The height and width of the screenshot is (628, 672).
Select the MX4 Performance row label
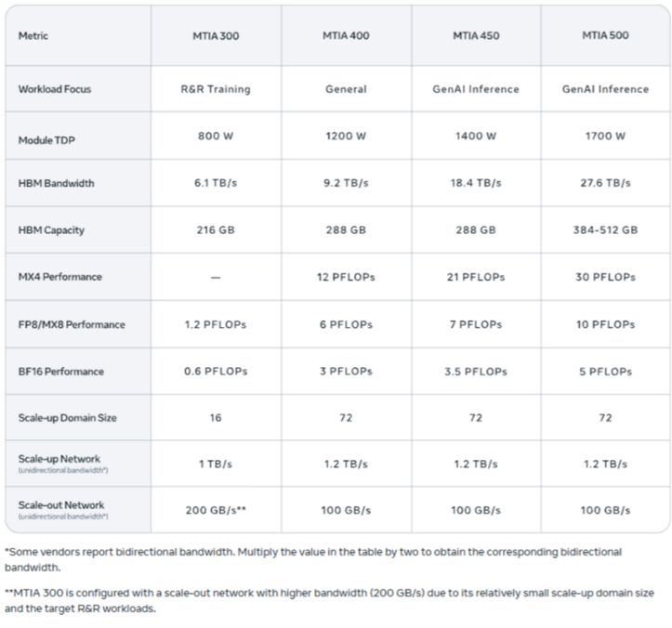(x=59, y=277)
